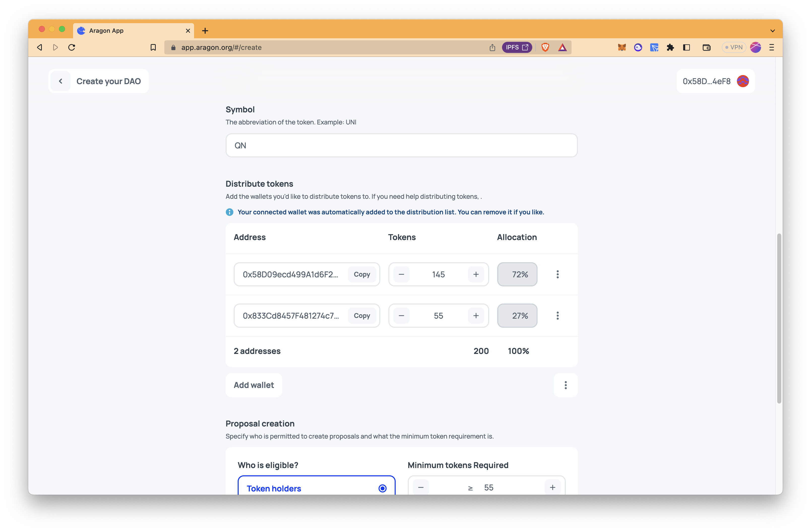Select Token holders radio option
This screenshot has height=532, width=811.
382,488
